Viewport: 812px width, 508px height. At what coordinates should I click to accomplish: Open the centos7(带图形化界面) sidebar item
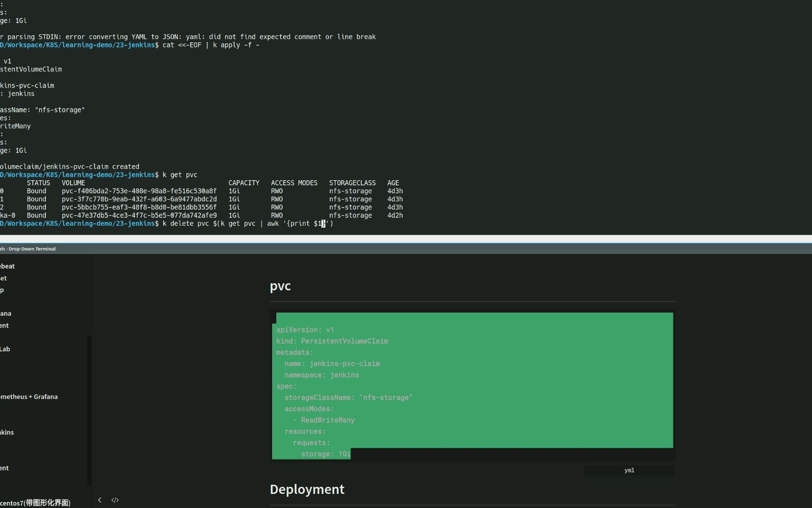point(35,503)
